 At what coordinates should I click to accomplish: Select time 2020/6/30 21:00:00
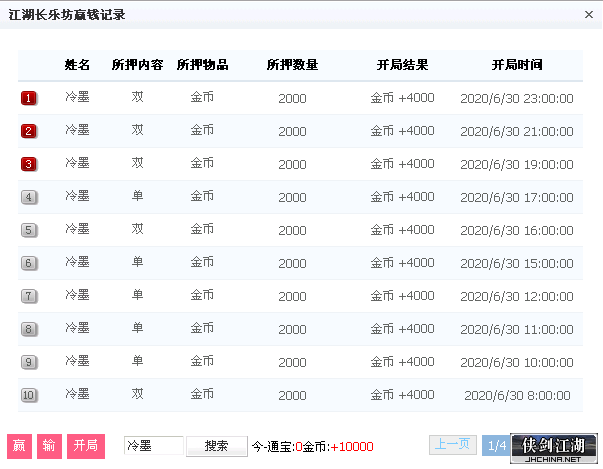(517, 132)
